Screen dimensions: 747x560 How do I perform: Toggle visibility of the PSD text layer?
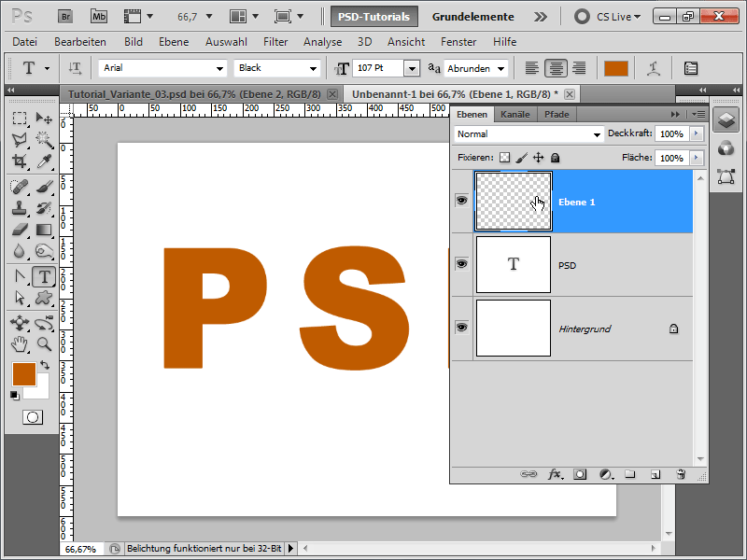tap(461, 264)
